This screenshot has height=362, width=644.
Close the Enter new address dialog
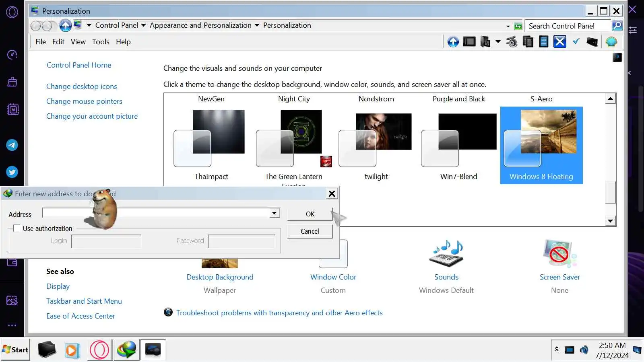(x=332, y=193)
